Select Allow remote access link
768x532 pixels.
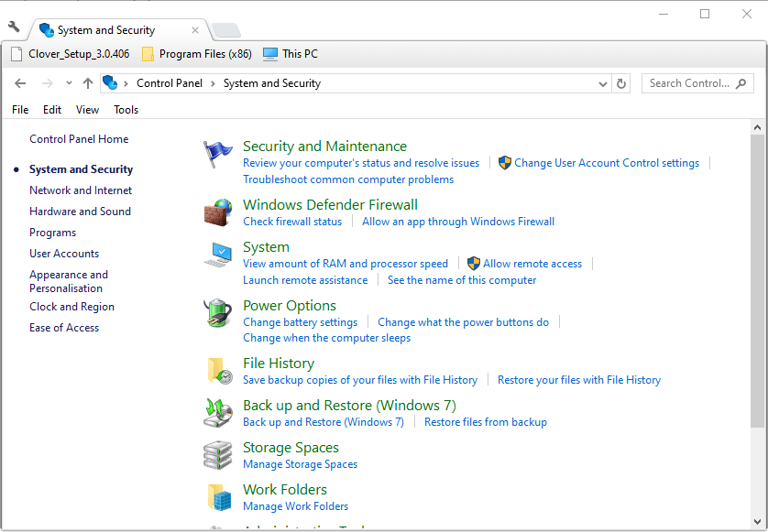[532, 264]
